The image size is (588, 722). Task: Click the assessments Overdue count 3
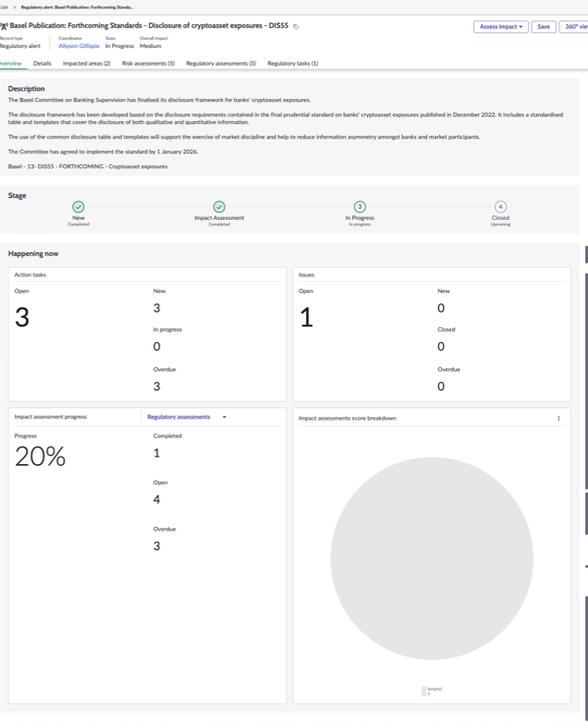156,546
